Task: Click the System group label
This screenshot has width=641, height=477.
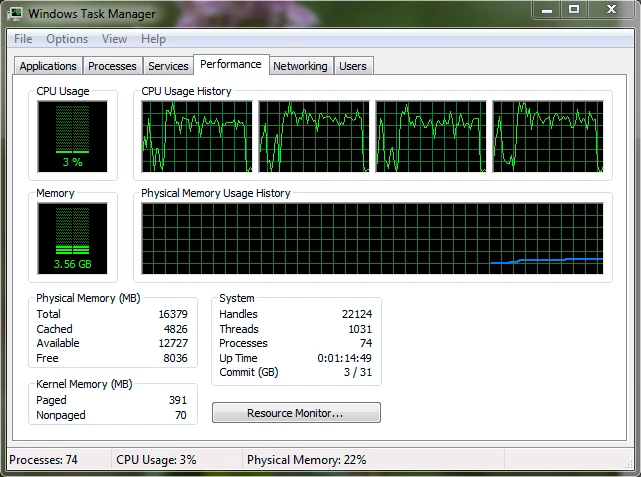Action: click(237, 298)
